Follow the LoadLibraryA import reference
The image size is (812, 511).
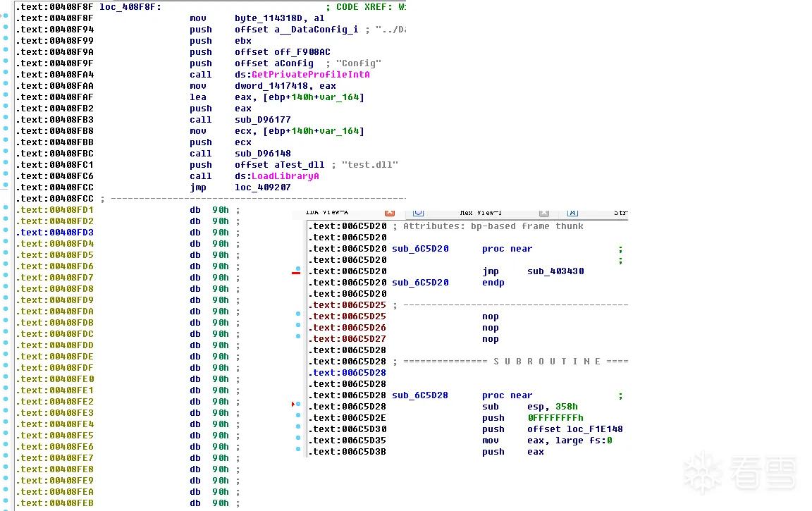click(285, 176)
